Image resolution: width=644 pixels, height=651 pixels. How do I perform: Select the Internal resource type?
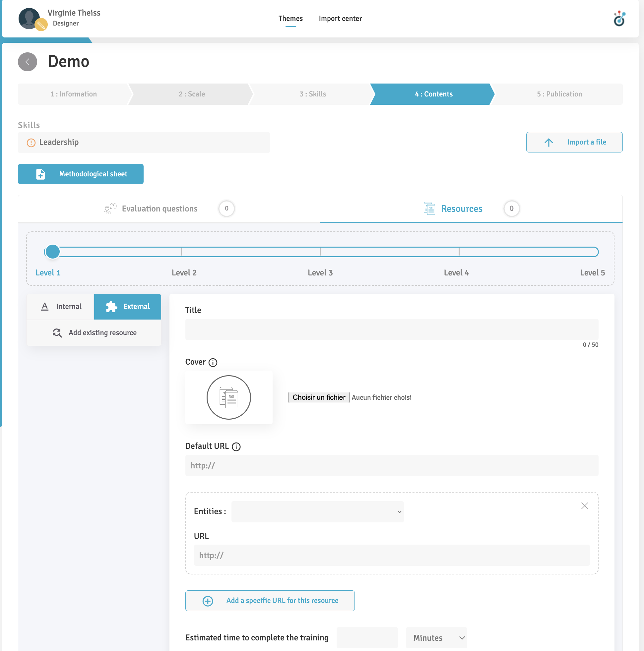pyautogui.click(x=61, y=306)
